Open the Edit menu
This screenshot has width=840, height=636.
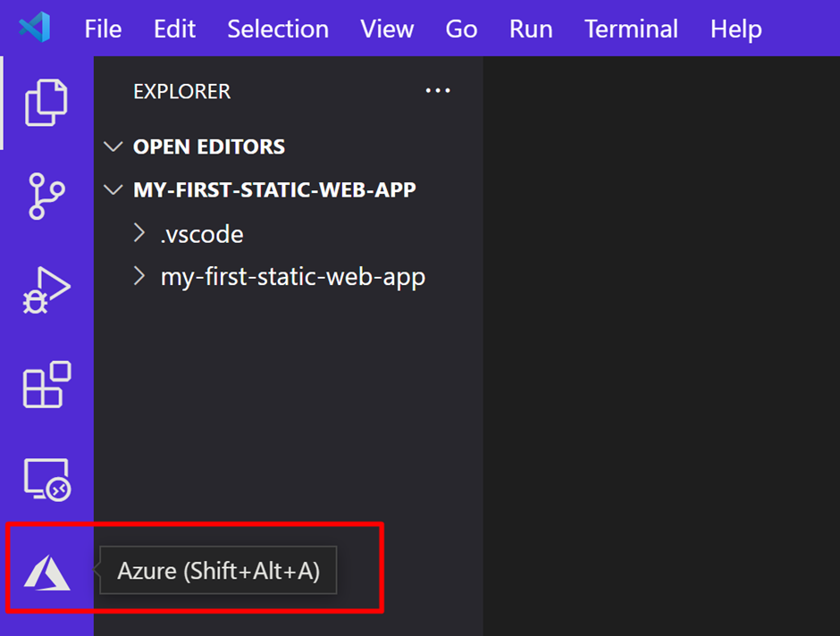(174, 29)
